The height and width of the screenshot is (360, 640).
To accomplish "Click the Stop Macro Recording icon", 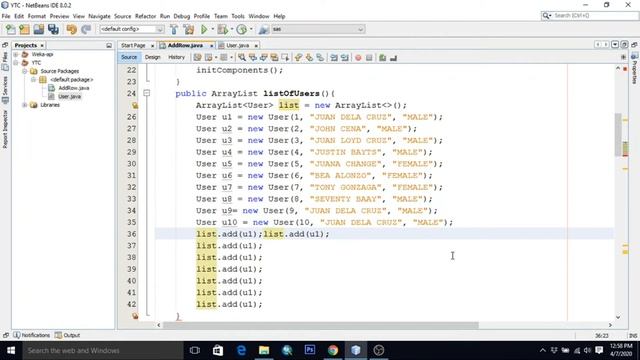I will click(369, 58).
